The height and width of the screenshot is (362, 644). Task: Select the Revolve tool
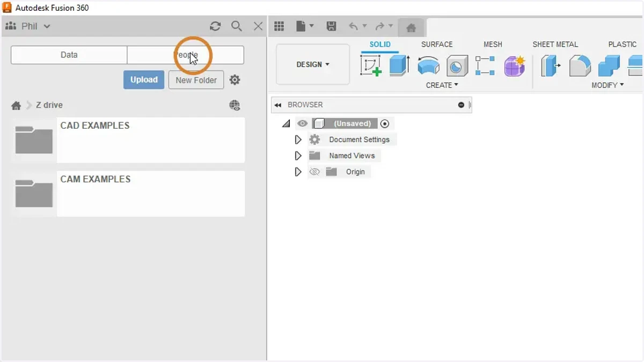pyautogui.click(x=428, y=66)
